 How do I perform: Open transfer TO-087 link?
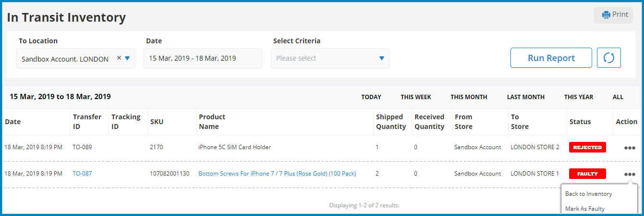click(x=82, y=174)
